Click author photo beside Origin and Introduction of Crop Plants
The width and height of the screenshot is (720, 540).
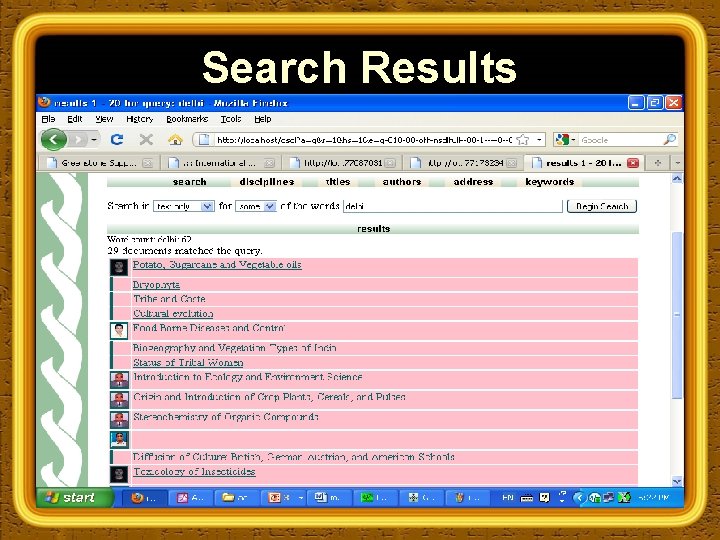point(119,399)
